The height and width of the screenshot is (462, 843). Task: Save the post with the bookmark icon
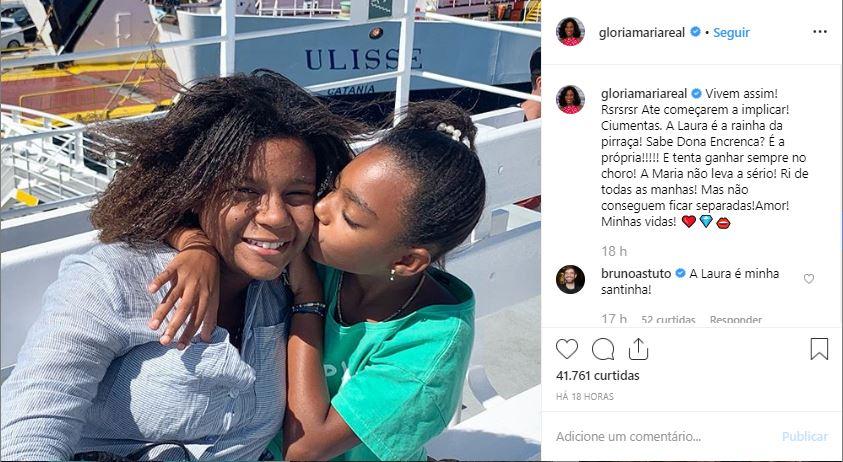pyautogui.click(x=819, y=349)
